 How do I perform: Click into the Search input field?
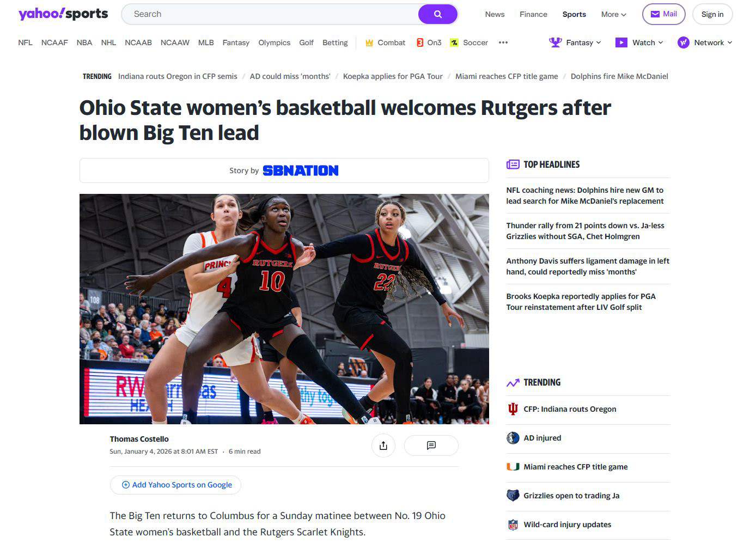(270, 14)
